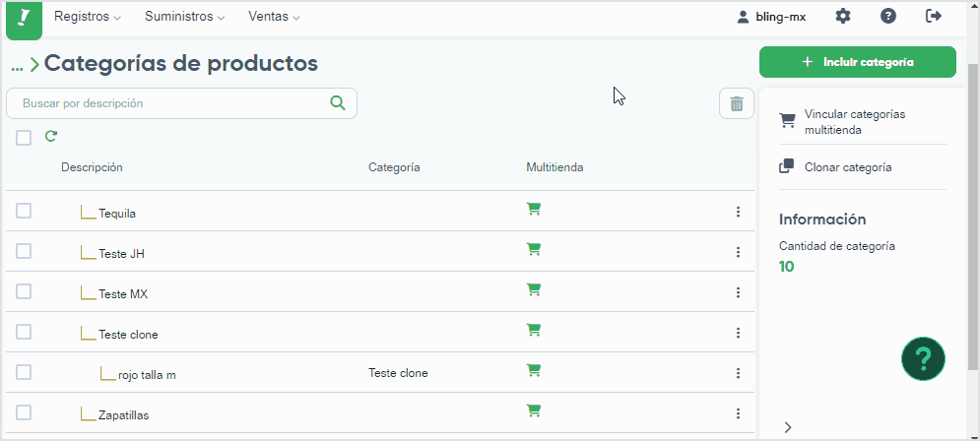Check the Tequila row checkbox
980x441 pixels.
24,211
